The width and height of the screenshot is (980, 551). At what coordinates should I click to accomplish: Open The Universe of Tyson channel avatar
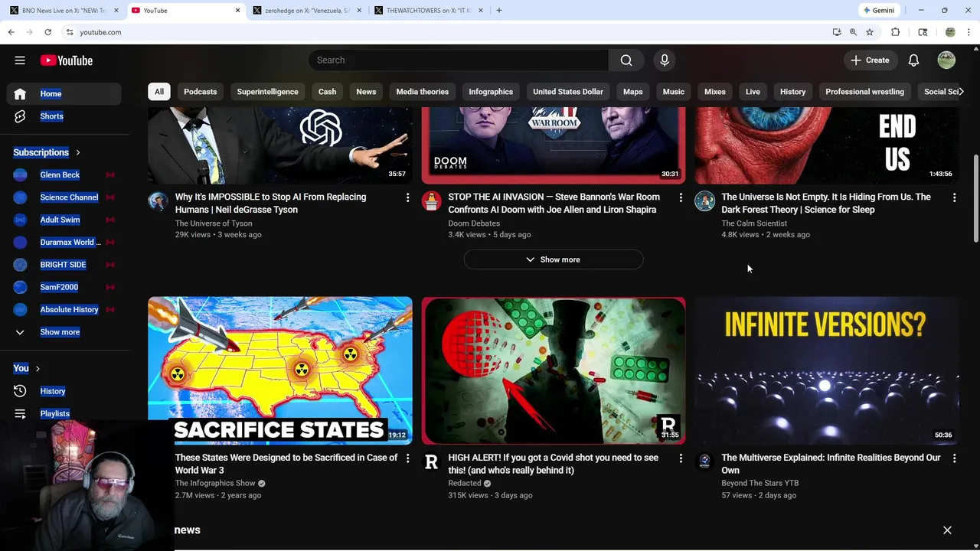coord(158,201)
